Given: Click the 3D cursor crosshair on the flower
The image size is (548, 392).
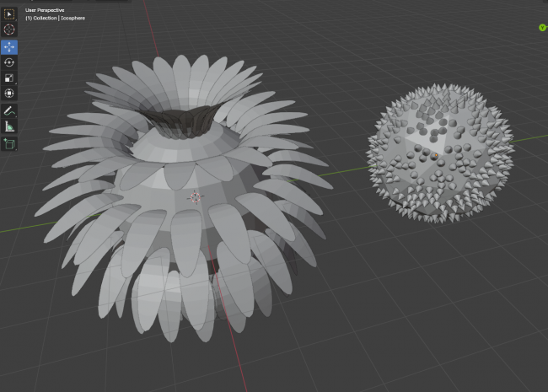Looking at the screenshot, I should (196, 197).
